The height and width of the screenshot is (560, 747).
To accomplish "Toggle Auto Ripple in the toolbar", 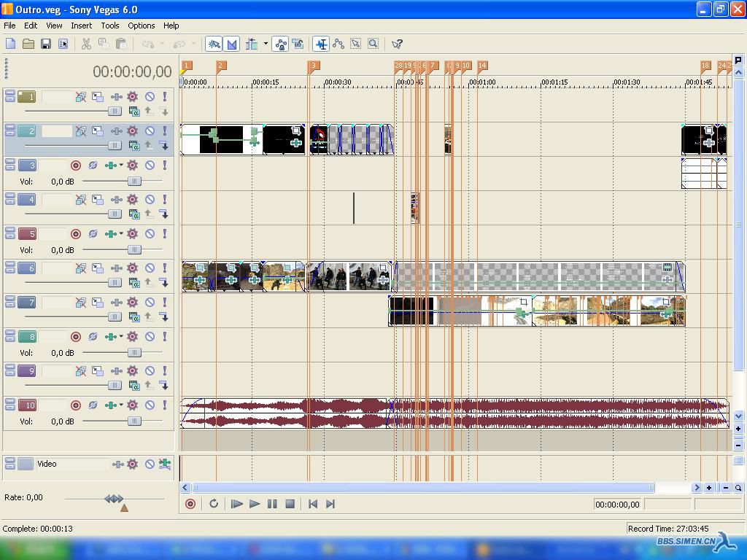I will (252, 44).
